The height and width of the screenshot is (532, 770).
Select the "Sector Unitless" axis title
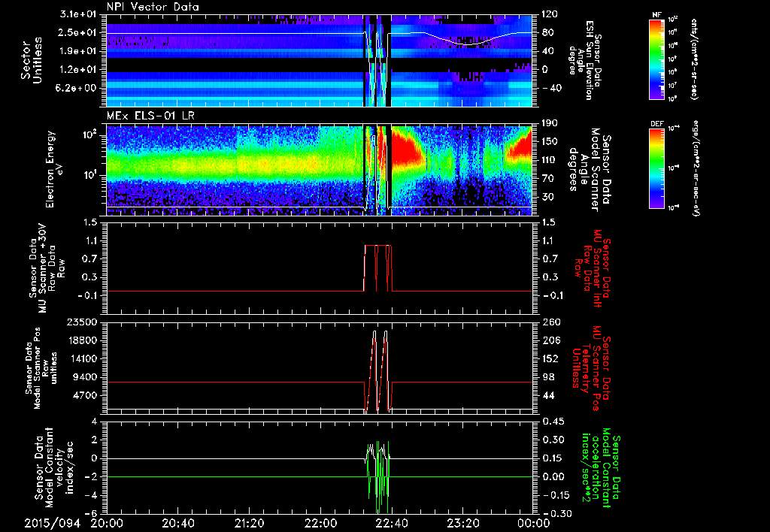[32, 60]
